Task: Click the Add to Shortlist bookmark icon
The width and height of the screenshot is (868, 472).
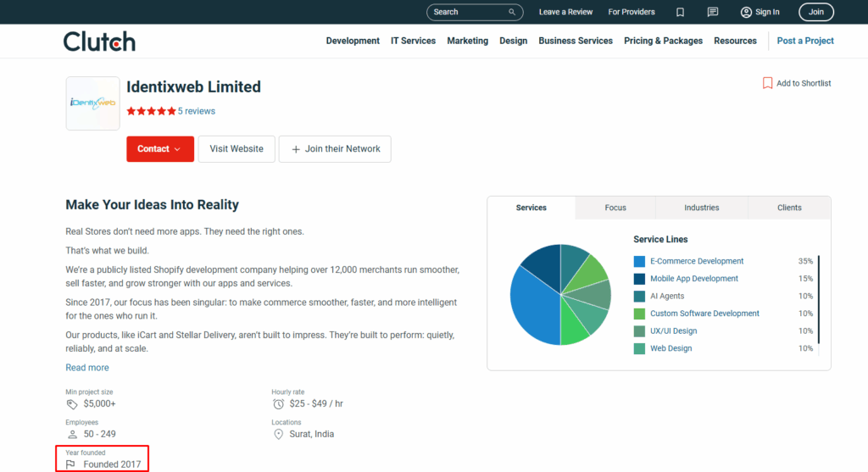Action: coord(767,83)
